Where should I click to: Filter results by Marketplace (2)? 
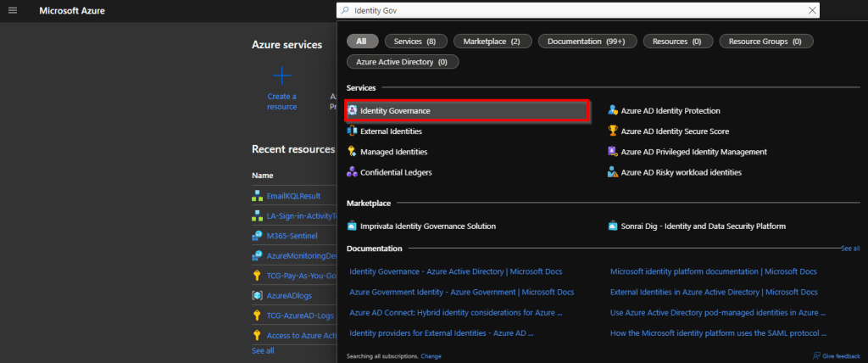[x=492, y=41]
